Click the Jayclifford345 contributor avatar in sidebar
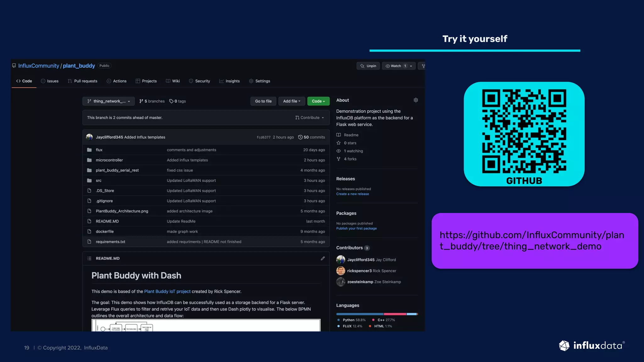The width and height of the screenshot is (644, 362). (x=341, y=260)
